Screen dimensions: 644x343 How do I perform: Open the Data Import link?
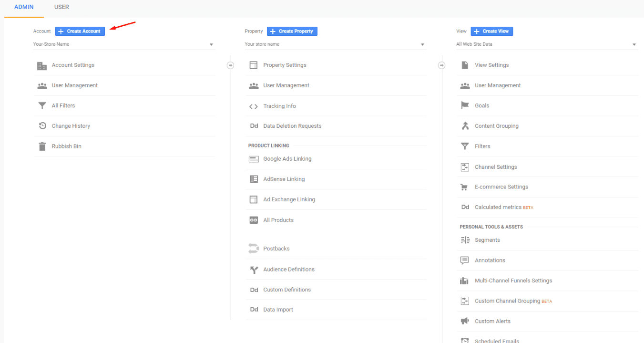coord(278,310)
